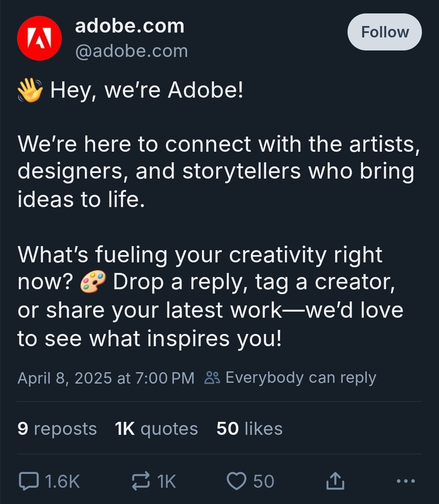
Task: Click the reply speech bubble icon
Action: point(29,481)
